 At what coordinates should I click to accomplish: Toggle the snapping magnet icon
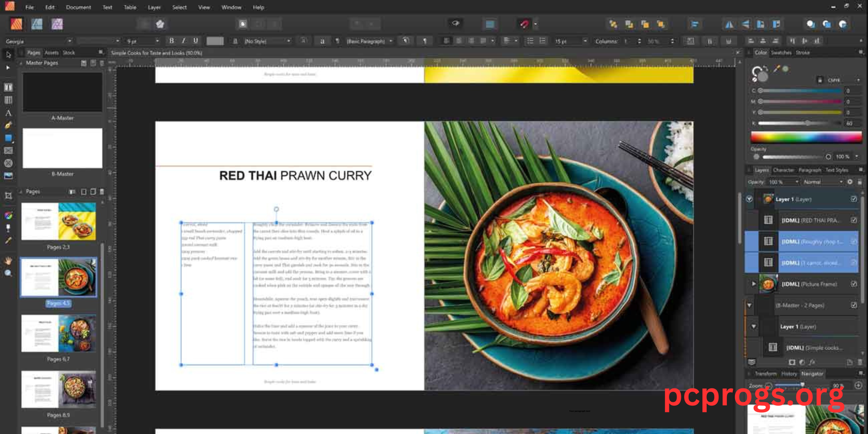pyautogui.click(x=524, y=24)
